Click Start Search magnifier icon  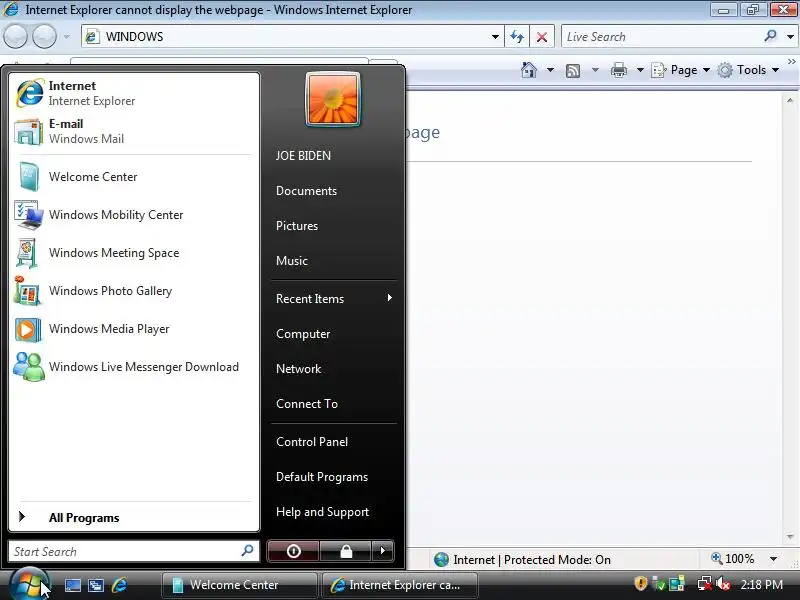pyautogui.click(x=247, y=551)
